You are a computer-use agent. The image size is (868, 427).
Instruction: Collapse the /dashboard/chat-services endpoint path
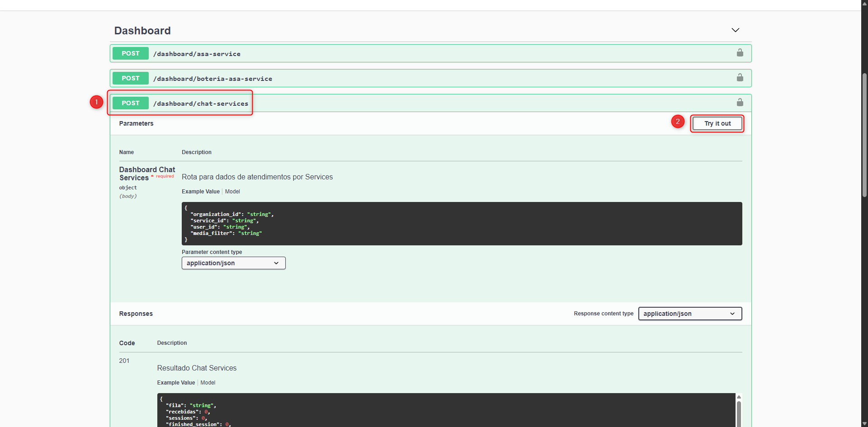pos(201,103)
